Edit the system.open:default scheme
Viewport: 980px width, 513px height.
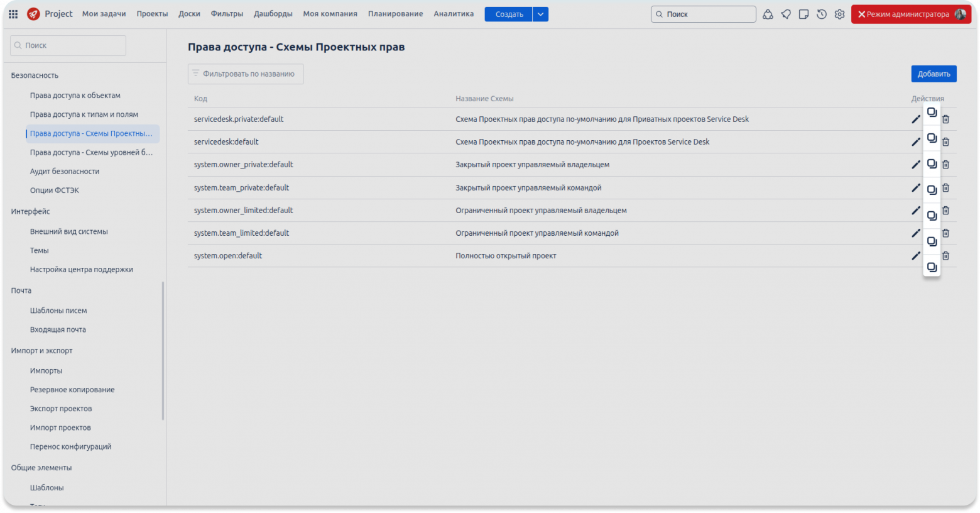916,256
